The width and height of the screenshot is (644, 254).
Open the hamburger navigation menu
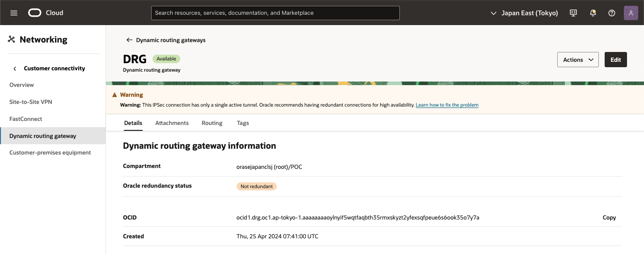point(14,13)
